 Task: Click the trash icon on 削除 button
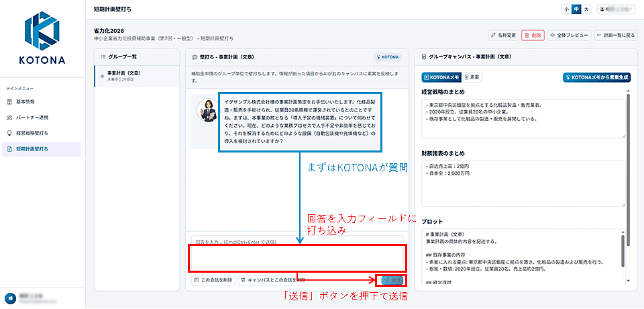point(527,36)
